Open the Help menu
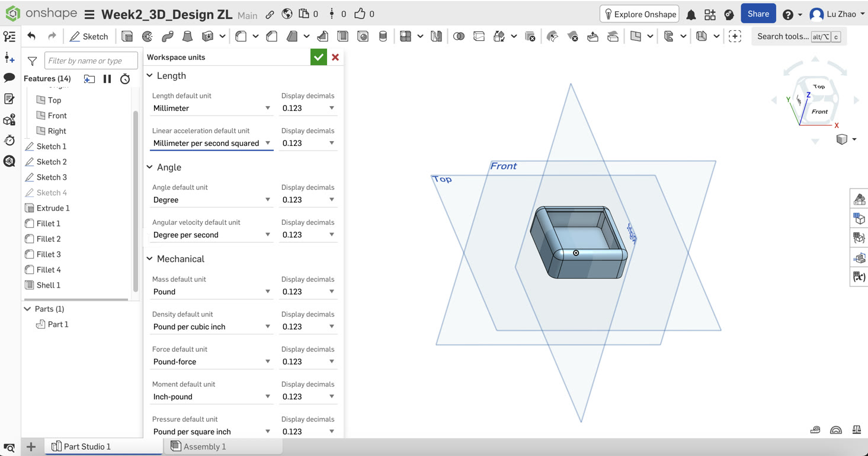The width and height of the screenshot is (868, 456). [x=792, y=14]
